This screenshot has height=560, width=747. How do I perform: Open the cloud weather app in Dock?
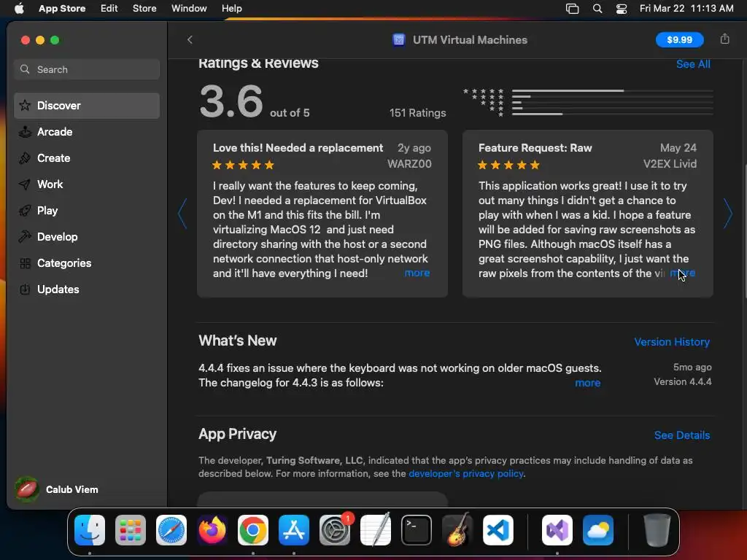coord(598,530)
